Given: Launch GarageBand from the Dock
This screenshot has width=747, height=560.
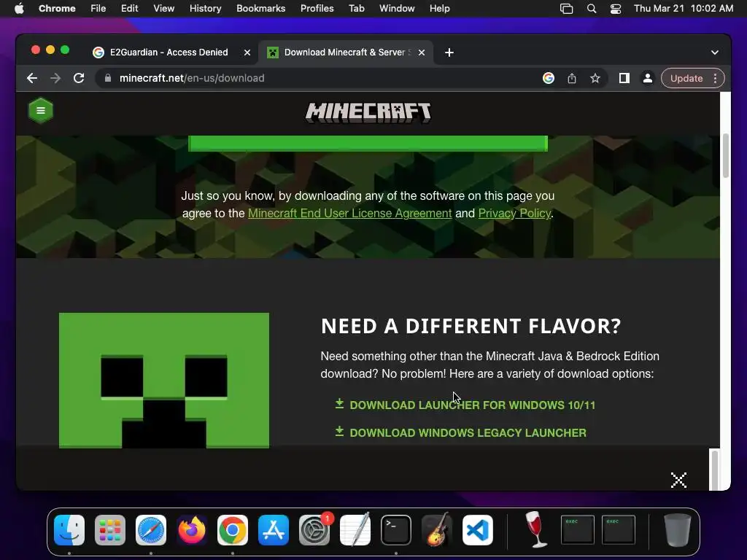Looking at the screenshot, I should click(x=437, y=529).
